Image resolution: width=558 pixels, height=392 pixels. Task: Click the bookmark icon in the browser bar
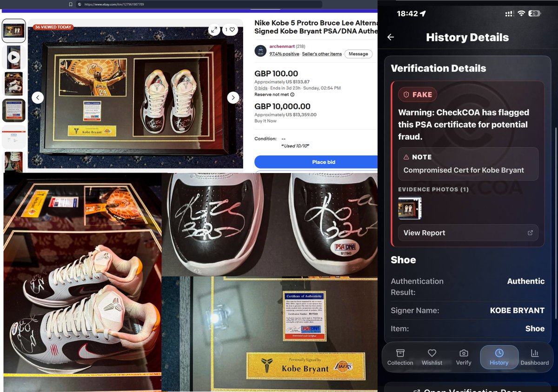pos(71,4)
